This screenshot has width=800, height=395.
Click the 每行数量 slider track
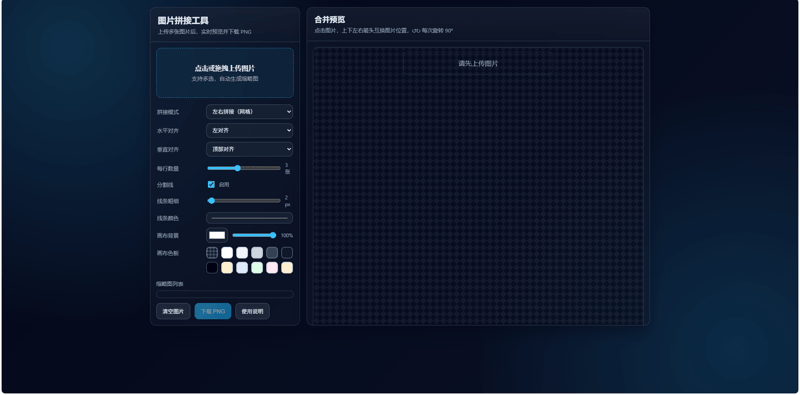(x=244, y=168)
